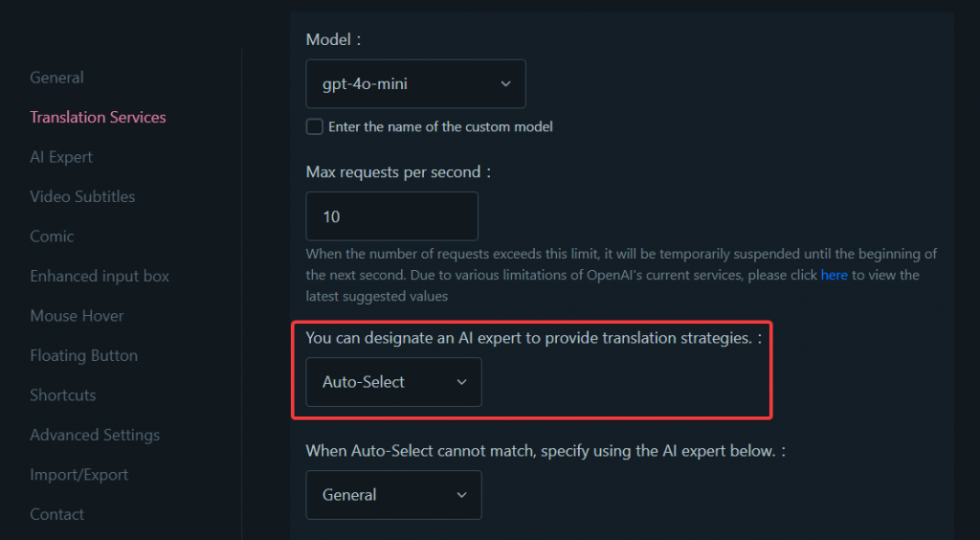Screen dimensions: 980x540
Task: Expand the gpt-4o-mini model dropdown
Action: click(415, 84)
